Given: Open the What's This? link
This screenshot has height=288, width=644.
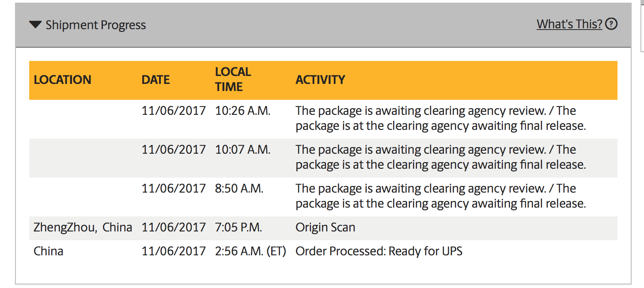Looking at the screenshot, I should click(x=569, y=24).
